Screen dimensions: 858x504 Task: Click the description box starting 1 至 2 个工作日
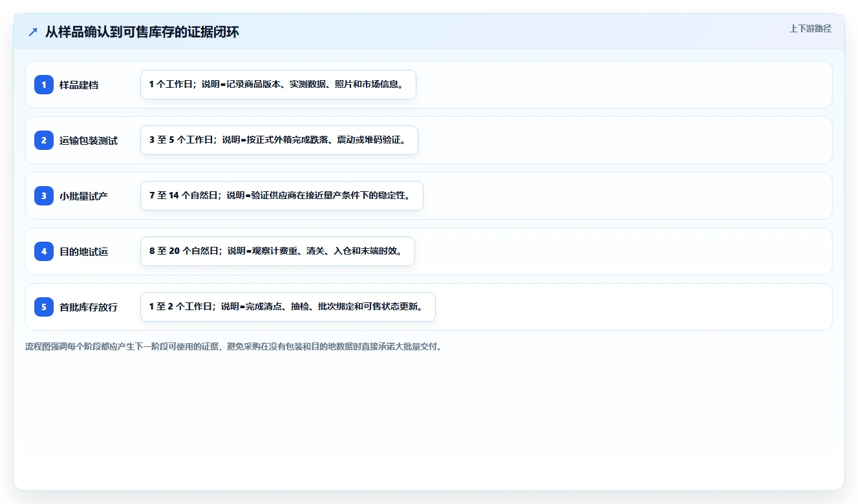click(x=288, y=307)
